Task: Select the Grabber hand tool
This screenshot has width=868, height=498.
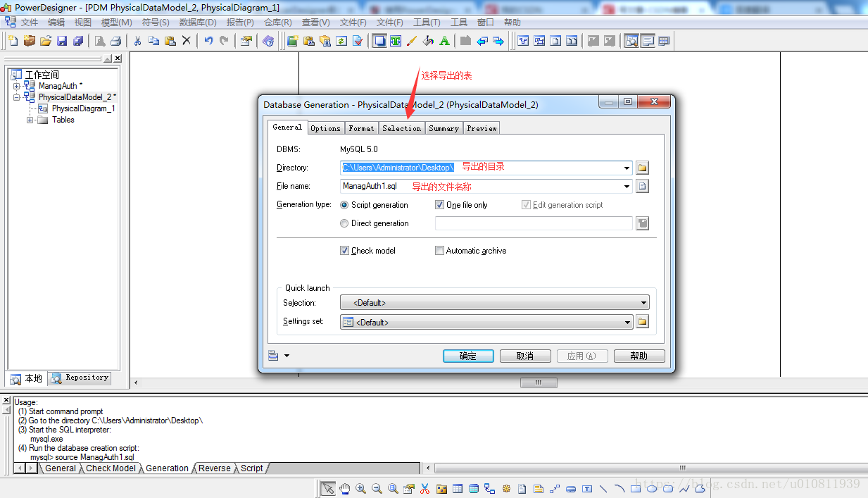Action: [344, 488]
